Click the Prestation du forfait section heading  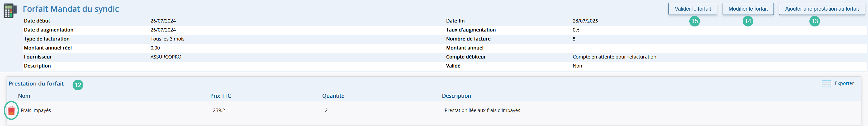pos(36,83)
